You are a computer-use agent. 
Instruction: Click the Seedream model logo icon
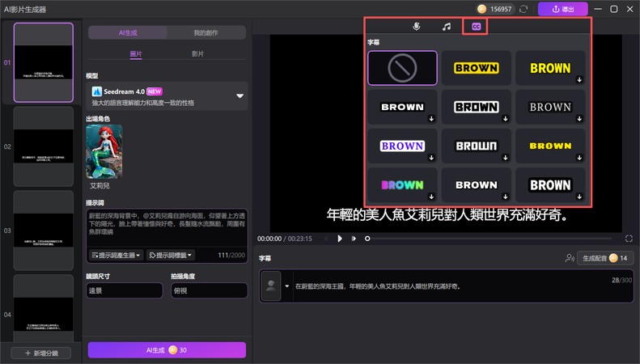(x=97, y=91)
